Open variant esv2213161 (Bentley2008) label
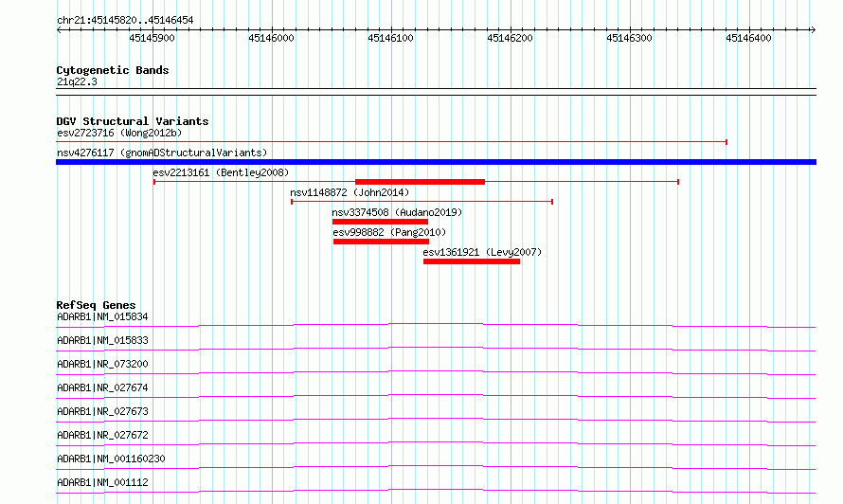Screen dimensions: 843x504 221,172
